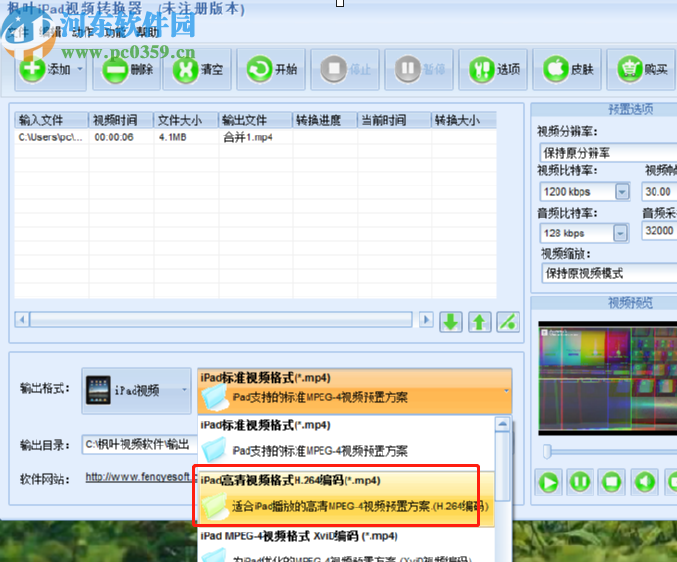Screen dimensions: 677x562
Task: Open the 皮肤 (Skin) toolbar button
Action: click(567, 69)
